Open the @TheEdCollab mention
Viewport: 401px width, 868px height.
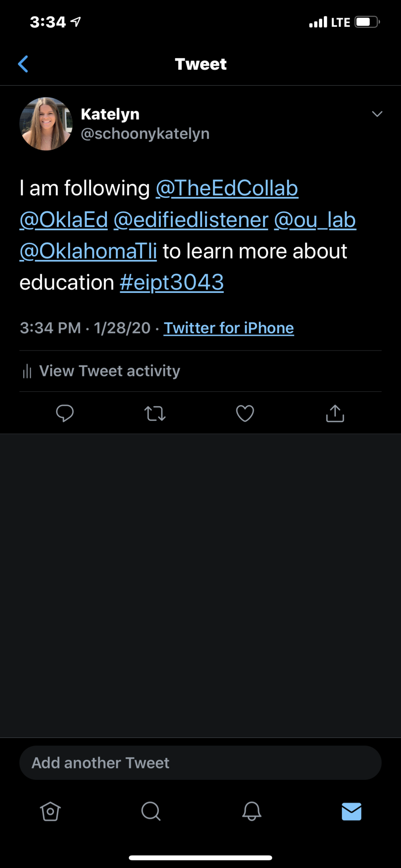click(x=227, y=188)
